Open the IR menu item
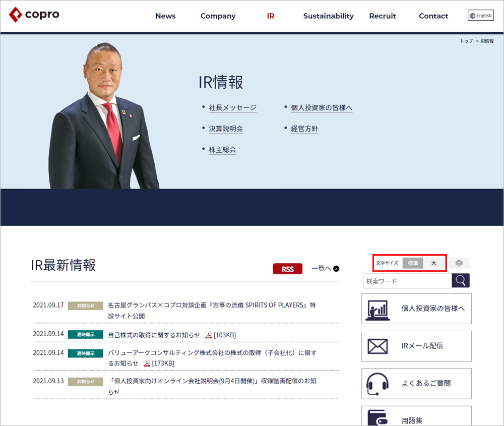 point(271,16)
